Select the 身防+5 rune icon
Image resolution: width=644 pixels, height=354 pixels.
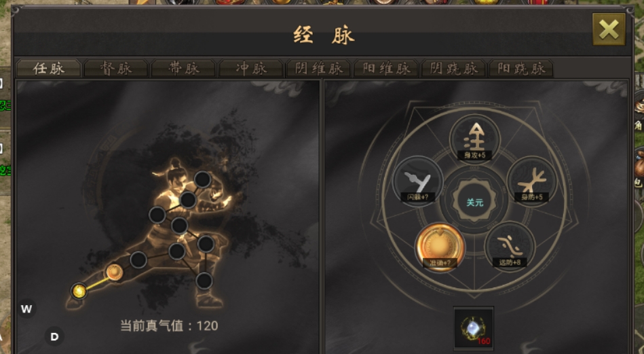531,181
